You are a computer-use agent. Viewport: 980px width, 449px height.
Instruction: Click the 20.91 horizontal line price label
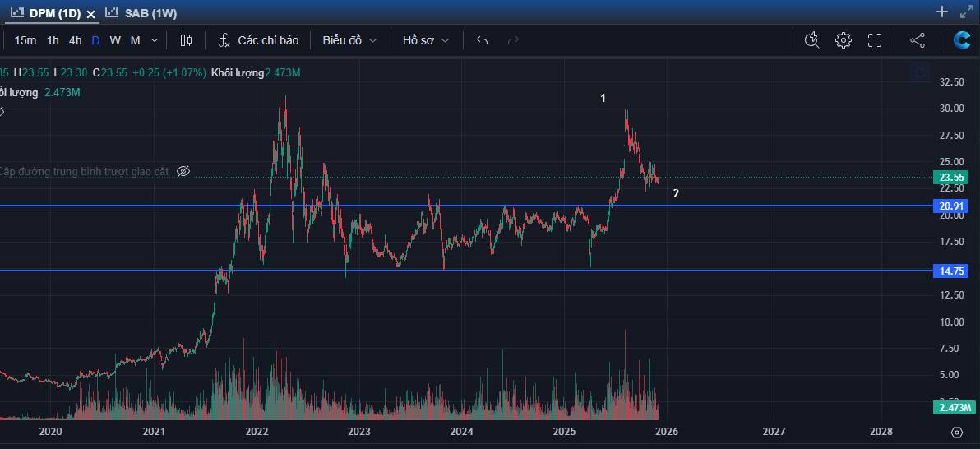pos(950,206)
